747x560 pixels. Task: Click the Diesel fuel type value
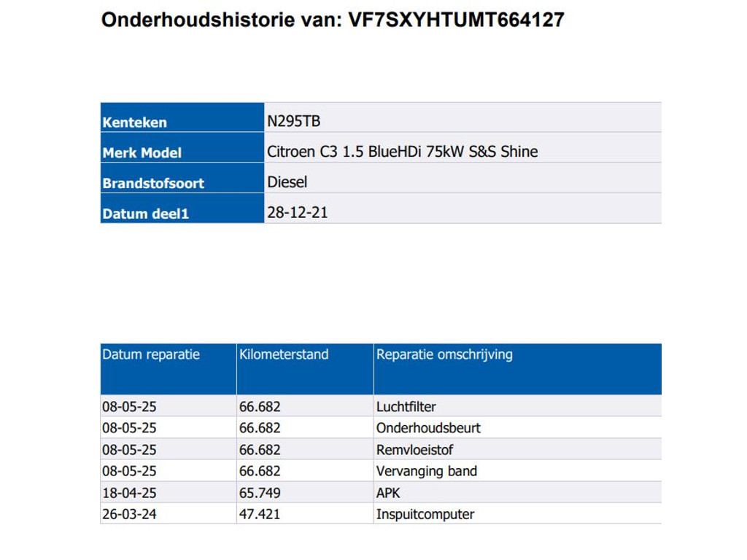tap(287, 182)
